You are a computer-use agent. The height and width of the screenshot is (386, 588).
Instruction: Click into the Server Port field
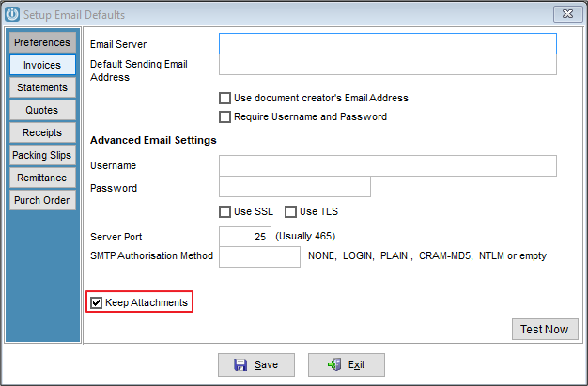(245, 237)
